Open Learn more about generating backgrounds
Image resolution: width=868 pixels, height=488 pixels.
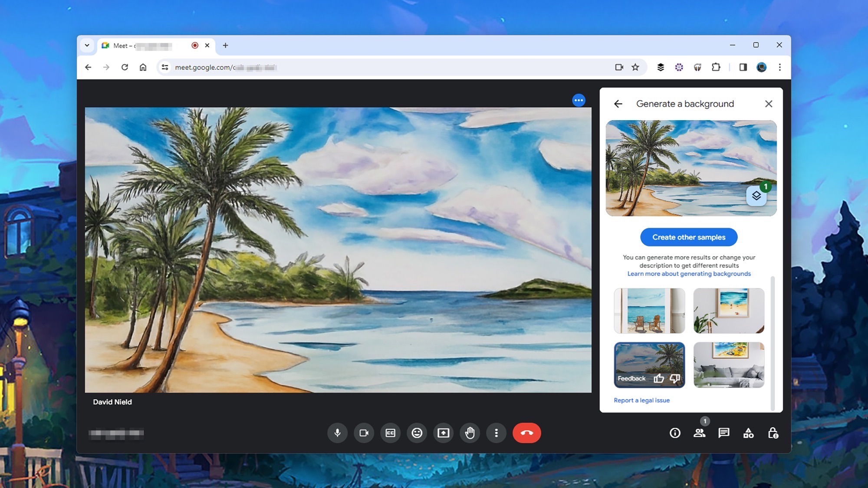pyautogui.click(x=689, y=273)
